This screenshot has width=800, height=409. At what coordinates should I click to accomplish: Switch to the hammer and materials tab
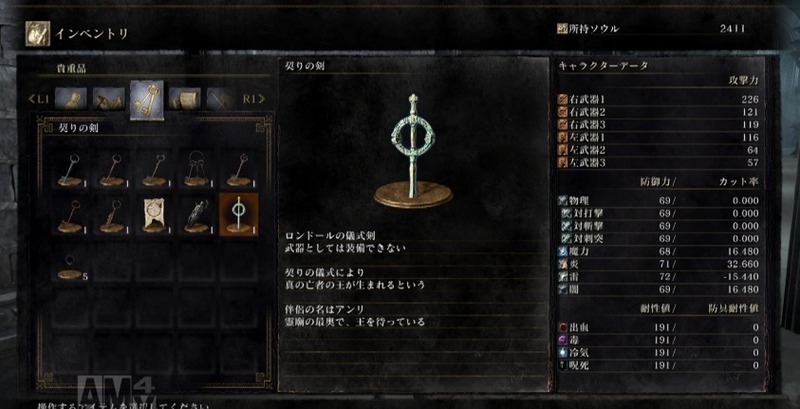pyautogui.click(x=109, y=99)
